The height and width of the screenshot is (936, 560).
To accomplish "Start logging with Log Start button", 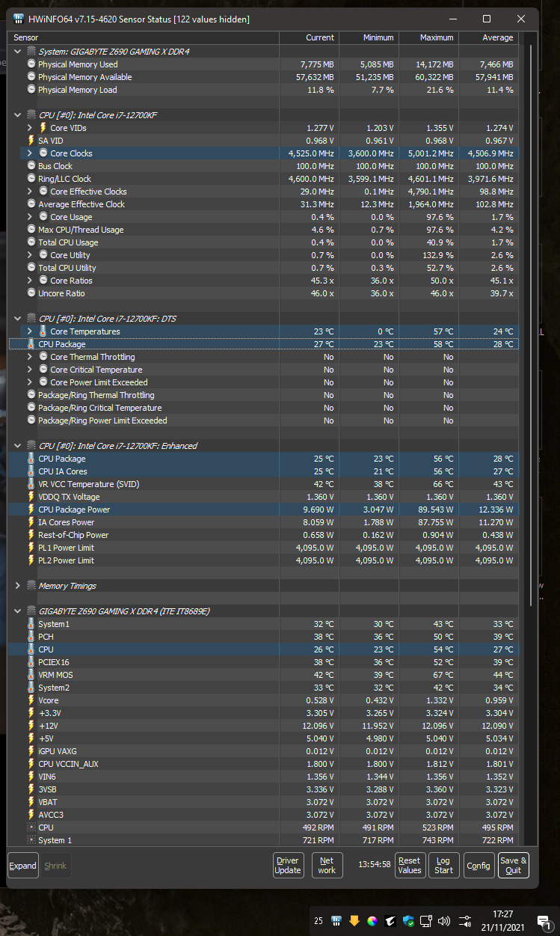I will click(x=443, y=866).
